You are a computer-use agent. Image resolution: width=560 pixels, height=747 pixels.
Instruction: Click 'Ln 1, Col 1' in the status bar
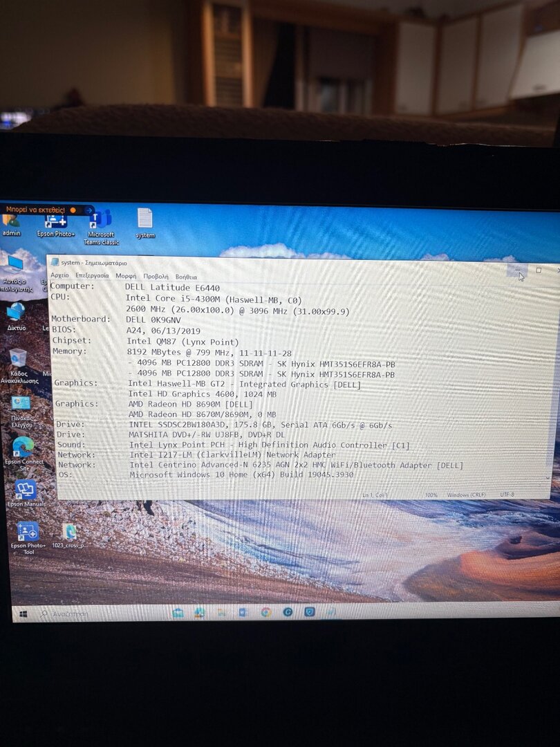tap(375, 495)
